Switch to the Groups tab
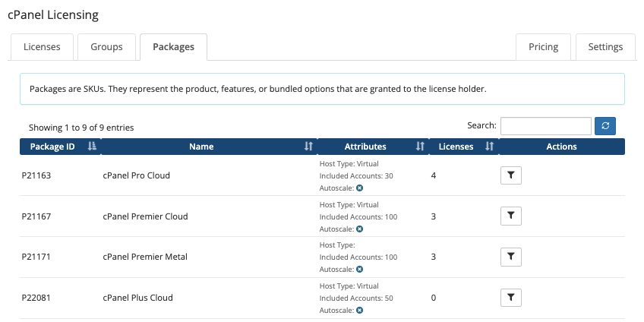 (x=106, y=47)
